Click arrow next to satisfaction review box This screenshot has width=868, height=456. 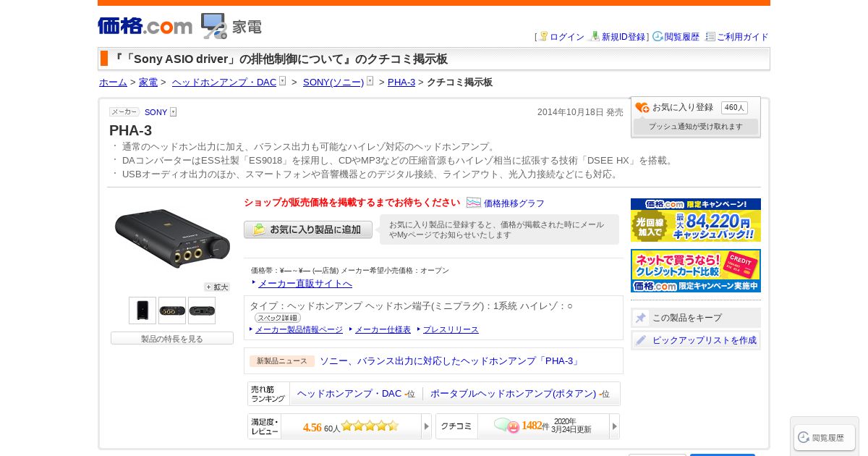427,426
